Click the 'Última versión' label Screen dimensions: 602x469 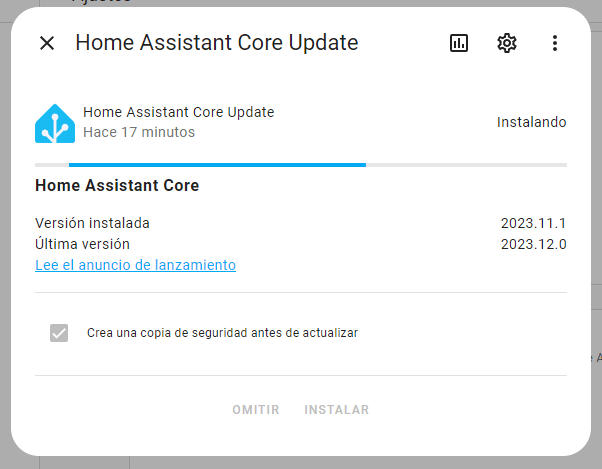pyautogui.click(x=82, y=244)
